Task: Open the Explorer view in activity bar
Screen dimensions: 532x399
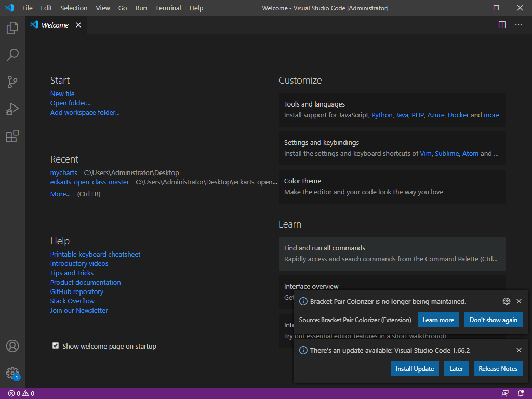Action: [x=12, y=28]
